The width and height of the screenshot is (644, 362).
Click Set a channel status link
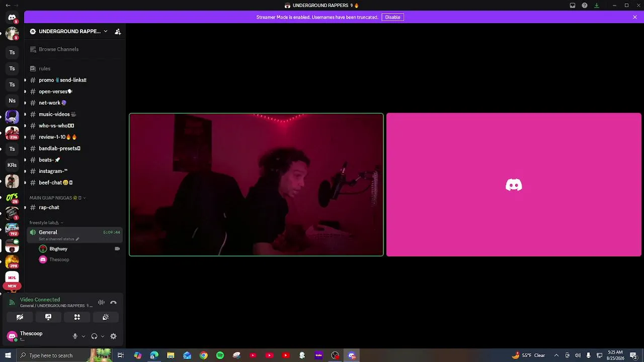59,239
